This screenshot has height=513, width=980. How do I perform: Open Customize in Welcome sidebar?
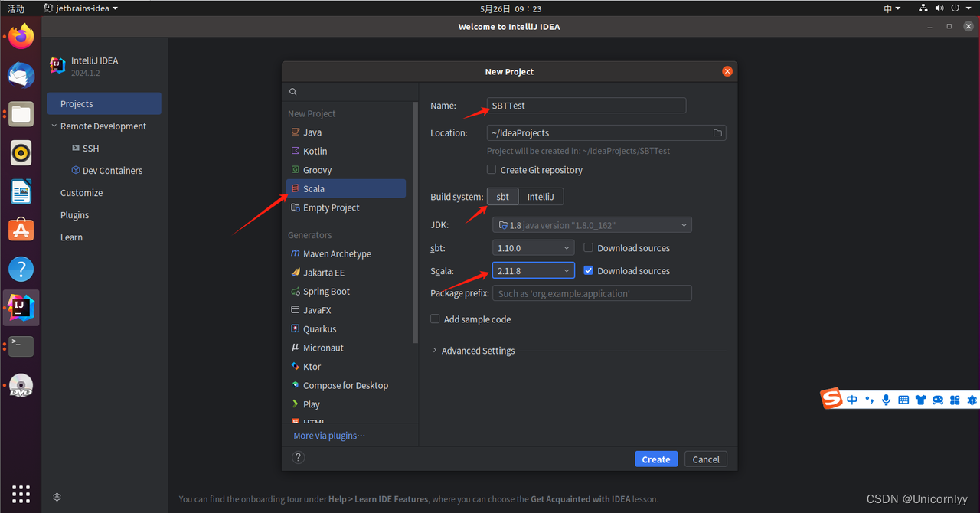point(81,192)
